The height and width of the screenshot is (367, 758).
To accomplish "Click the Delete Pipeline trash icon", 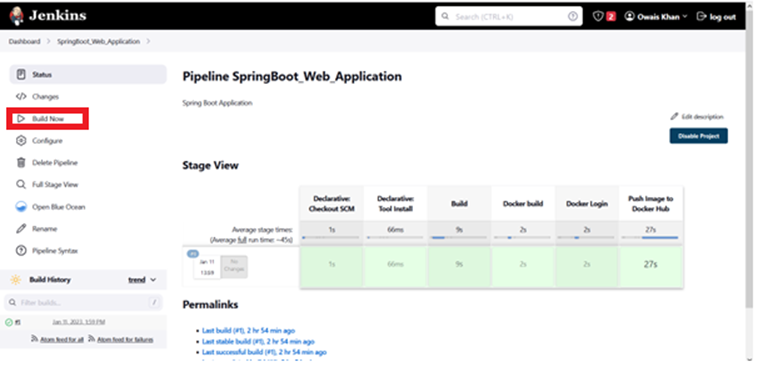I will pos(21,162).
